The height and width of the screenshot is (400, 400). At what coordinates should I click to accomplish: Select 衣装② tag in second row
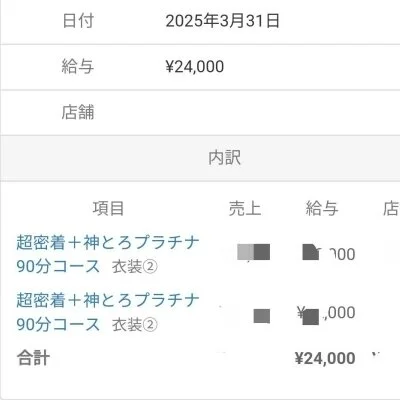[x=134, y=325]
